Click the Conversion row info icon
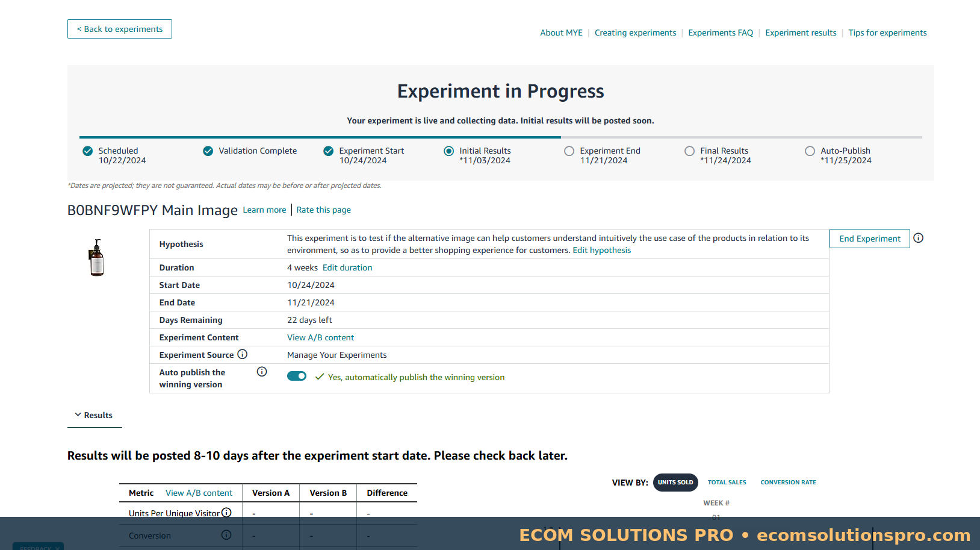This screenshot has height=550, width=980. (226, 535)
